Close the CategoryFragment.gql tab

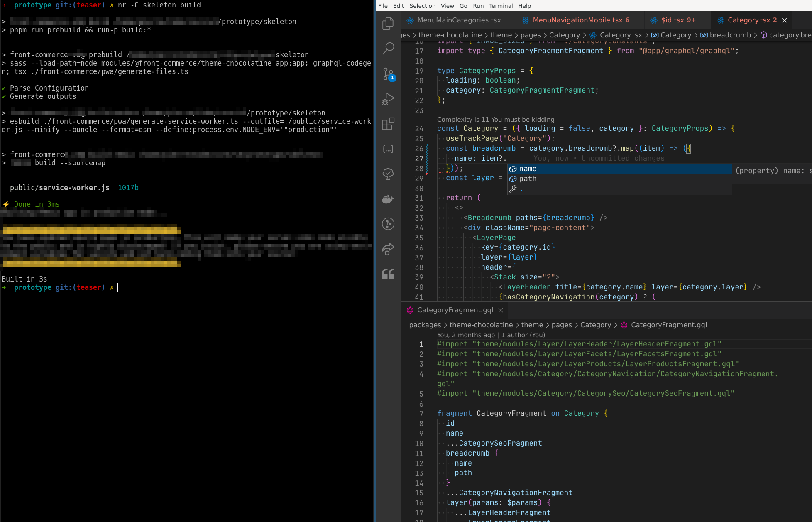coord(501,310)
